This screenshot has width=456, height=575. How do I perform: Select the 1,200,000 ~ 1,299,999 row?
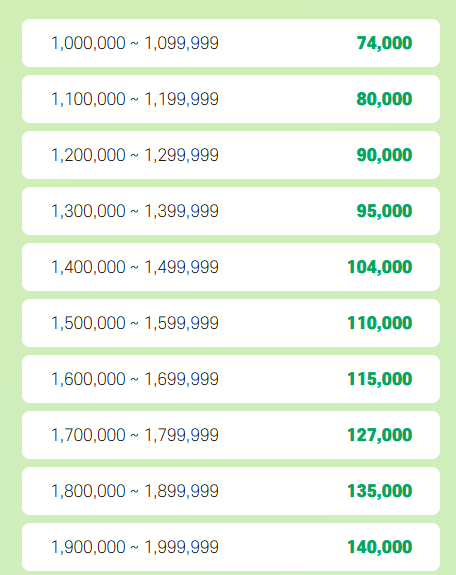(231, 155)
